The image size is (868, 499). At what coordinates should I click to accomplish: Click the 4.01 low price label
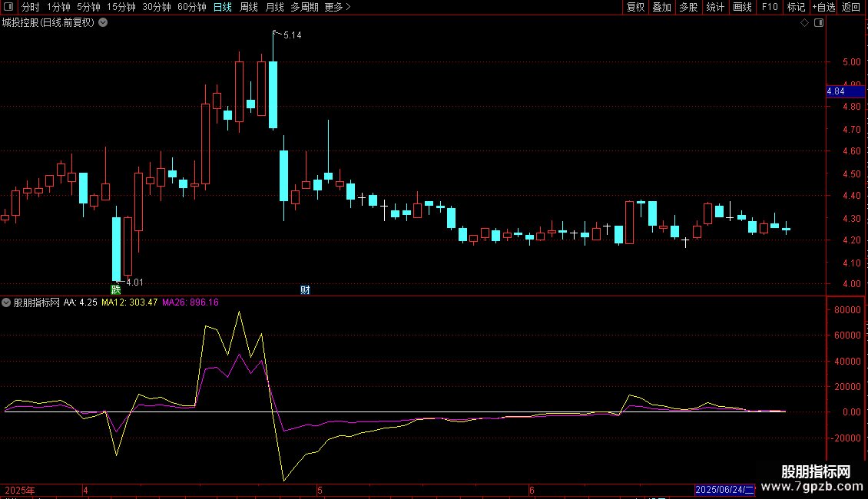pos(134,283)
